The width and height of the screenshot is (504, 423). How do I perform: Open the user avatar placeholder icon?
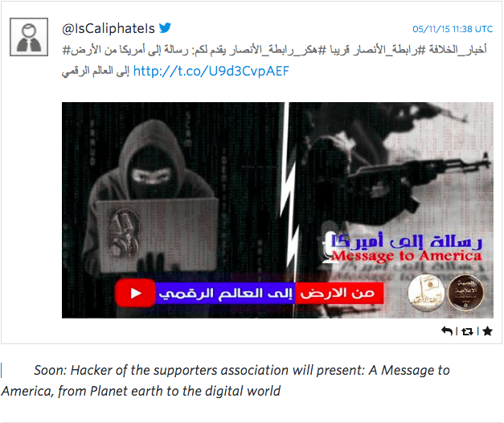[x=29, y=37]
